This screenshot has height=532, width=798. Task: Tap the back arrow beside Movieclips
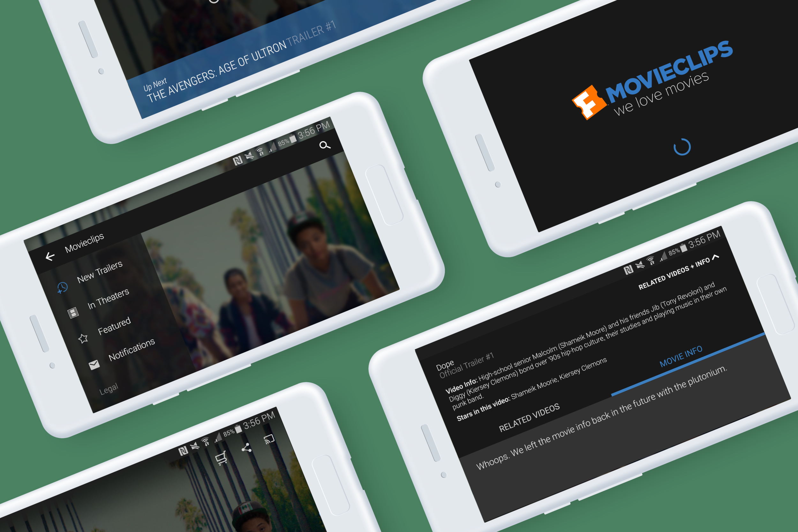tap(50, 257)
